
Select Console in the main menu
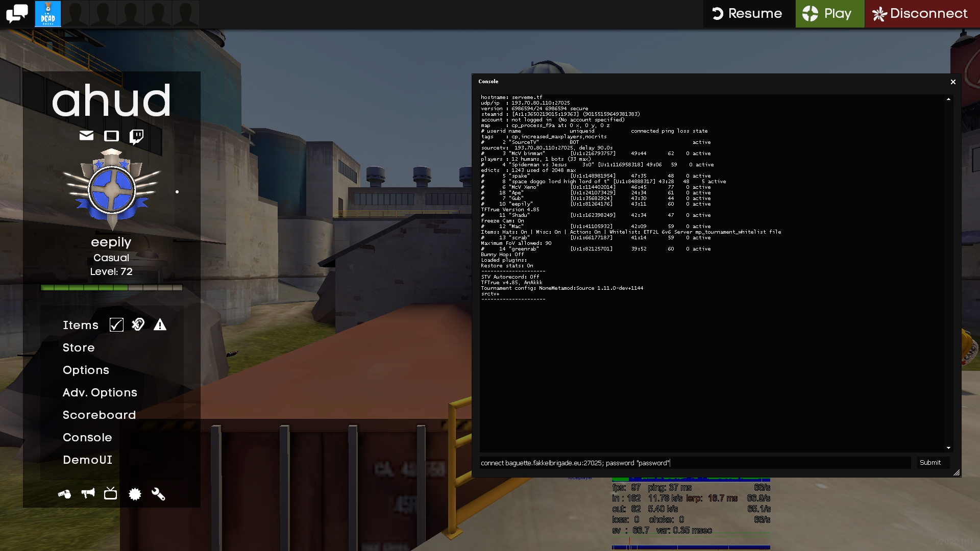click(87, 437)
